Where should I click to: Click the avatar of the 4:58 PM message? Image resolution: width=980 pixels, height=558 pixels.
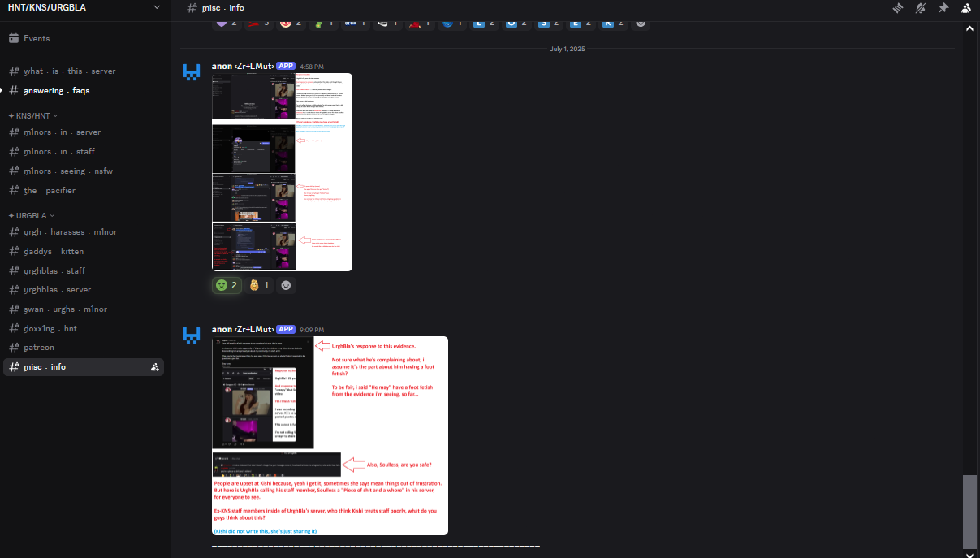pyautogui.click(x=192, y=71)
